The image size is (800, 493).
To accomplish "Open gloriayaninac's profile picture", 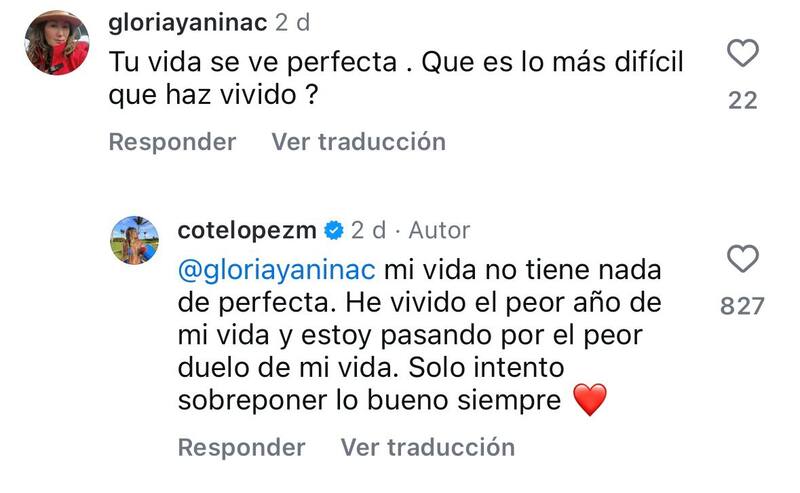I will tap(57, 43).
